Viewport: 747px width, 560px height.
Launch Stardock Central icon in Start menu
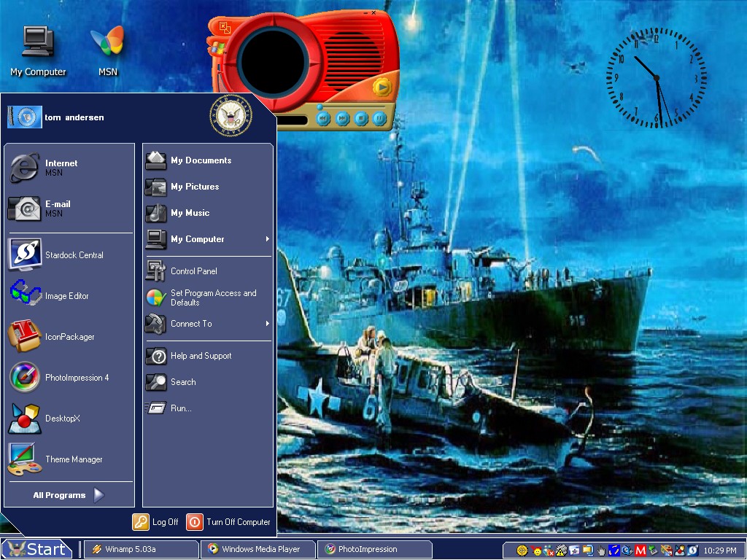coord(25,254)
